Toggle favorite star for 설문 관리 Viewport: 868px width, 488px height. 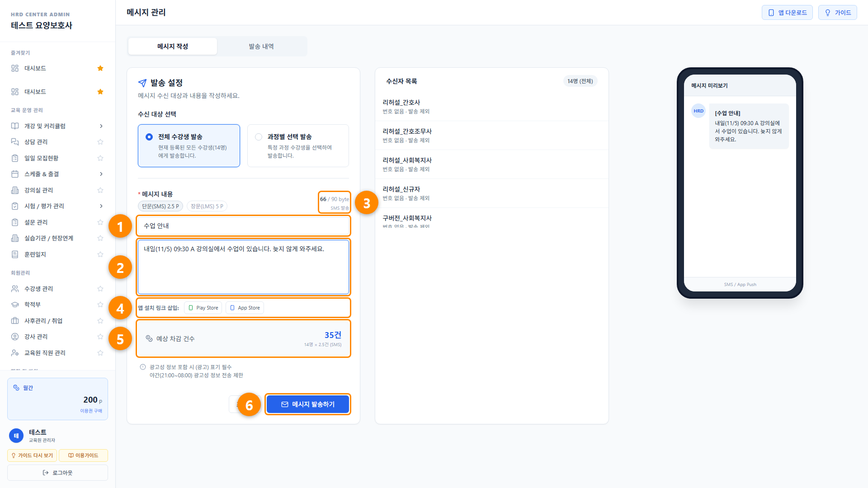pyautogui.click(x=100, y=222)
